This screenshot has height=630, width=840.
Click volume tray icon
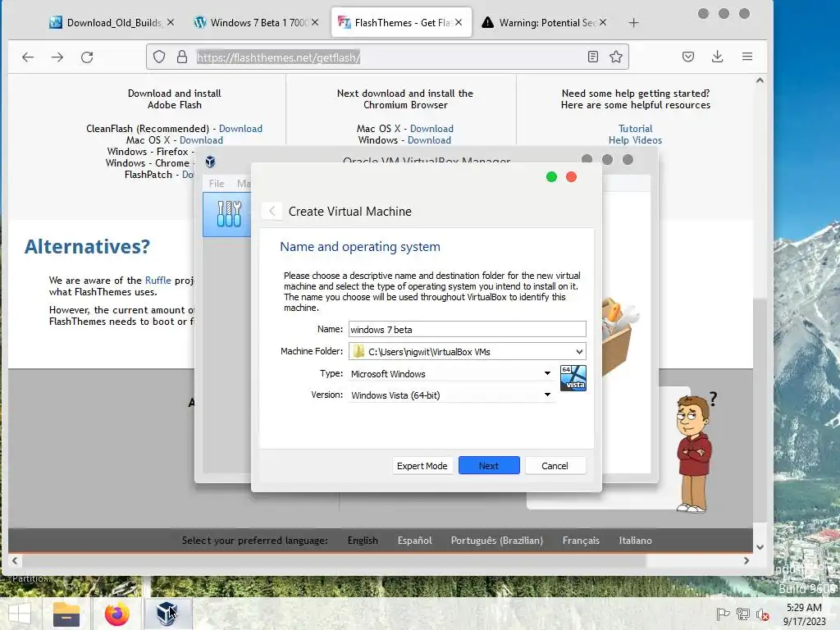[x=762, y=614]
